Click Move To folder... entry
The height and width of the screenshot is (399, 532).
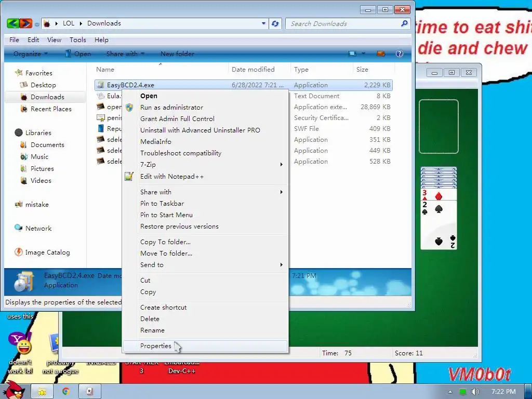[166, 254]
